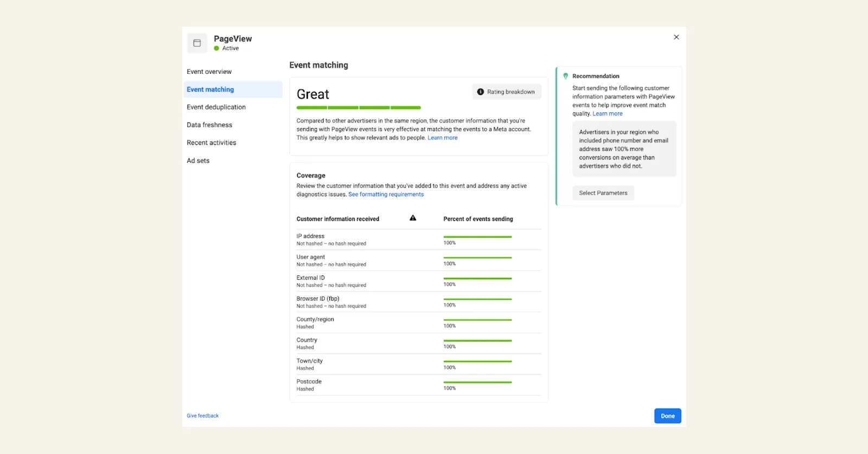Viewport: 868px width, 454px height.
Task: Open the Event overview section
Action: pyautogui.click(x=209, y=72)
